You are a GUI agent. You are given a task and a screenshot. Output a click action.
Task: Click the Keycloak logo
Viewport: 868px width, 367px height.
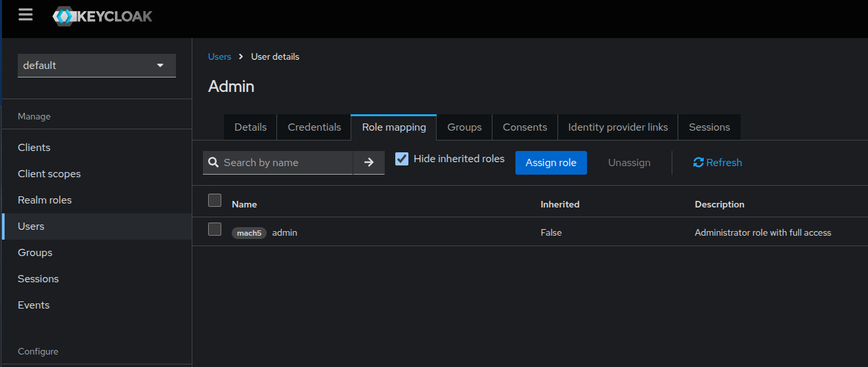(x=102, y=16)
